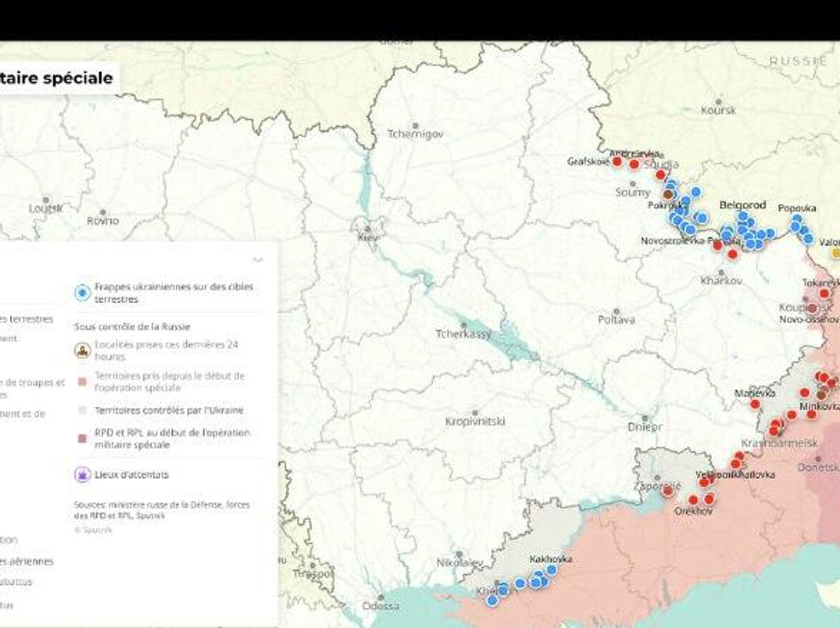This screenshot has width=840, height=628.
Task: Click the red marker beside Grafskoïe
Action: point(617,162)
